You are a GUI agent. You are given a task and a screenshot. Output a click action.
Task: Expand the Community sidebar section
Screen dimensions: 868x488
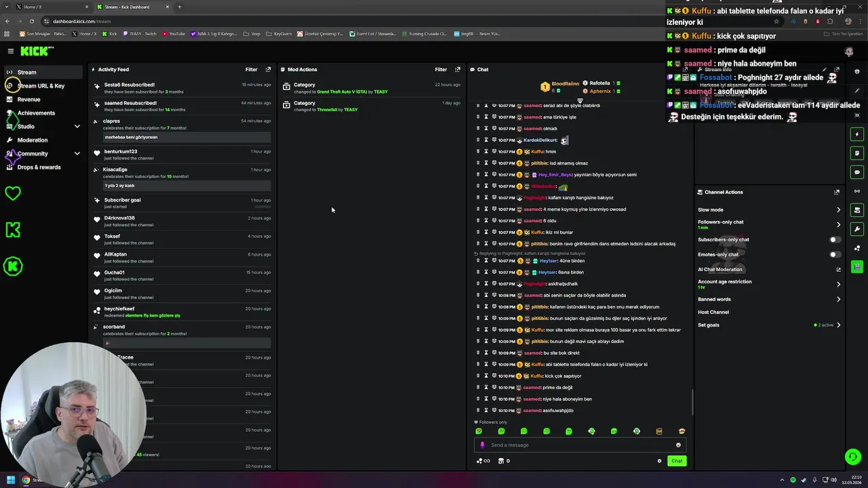click(77, 153)
